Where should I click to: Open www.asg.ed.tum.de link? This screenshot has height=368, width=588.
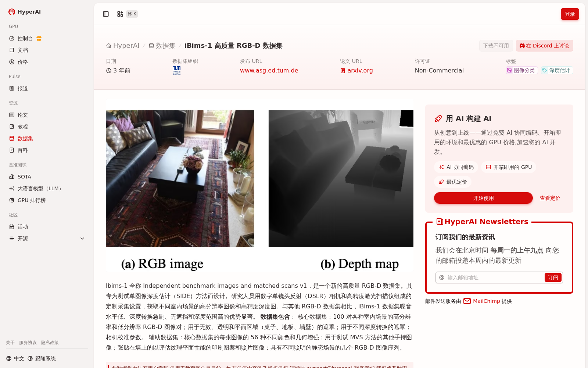click(269, 71)
